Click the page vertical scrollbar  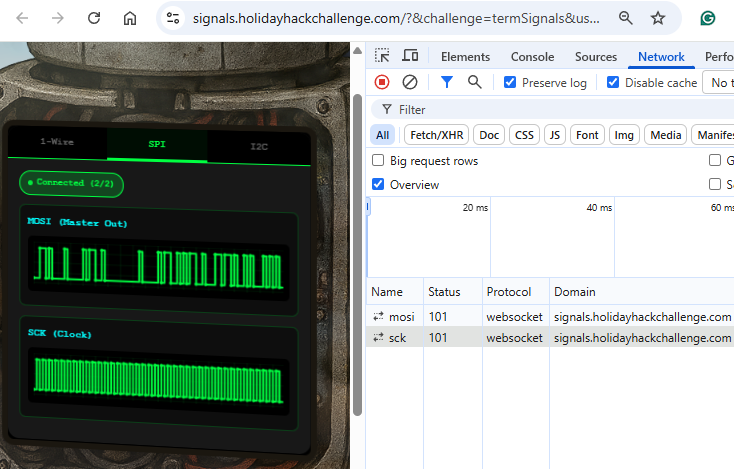357,250
